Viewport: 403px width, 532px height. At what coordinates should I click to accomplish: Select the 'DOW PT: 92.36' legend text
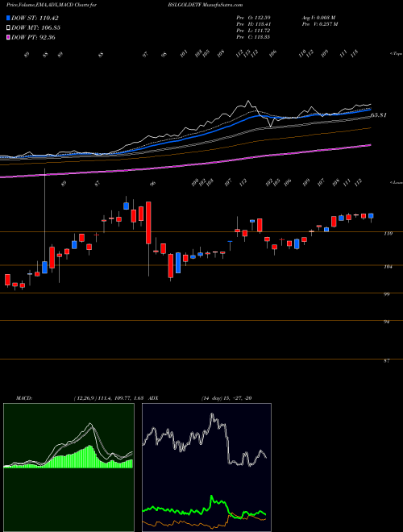pos(33,37)
